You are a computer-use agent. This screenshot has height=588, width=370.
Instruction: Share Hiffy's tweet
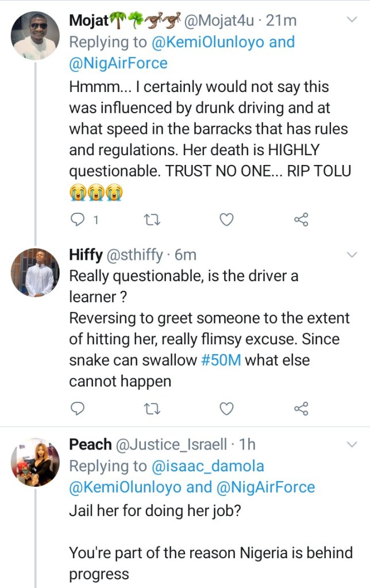click(x=301, y=408)
